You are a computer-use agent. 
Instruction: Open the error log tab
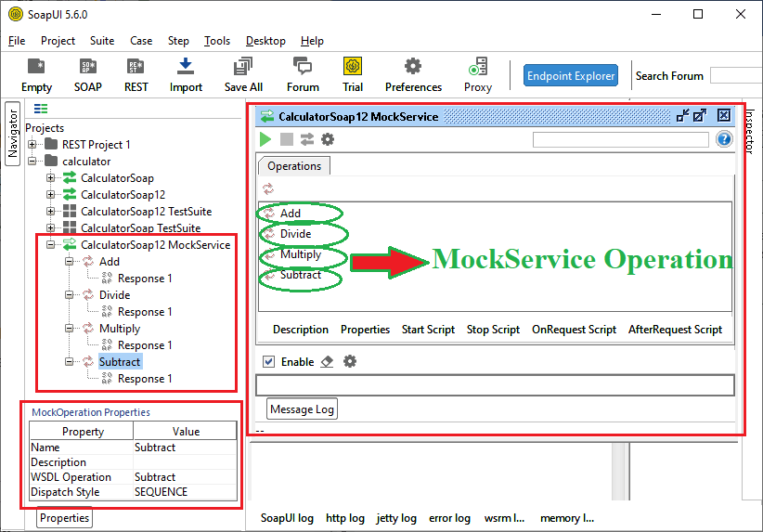[x=449, y=518]
